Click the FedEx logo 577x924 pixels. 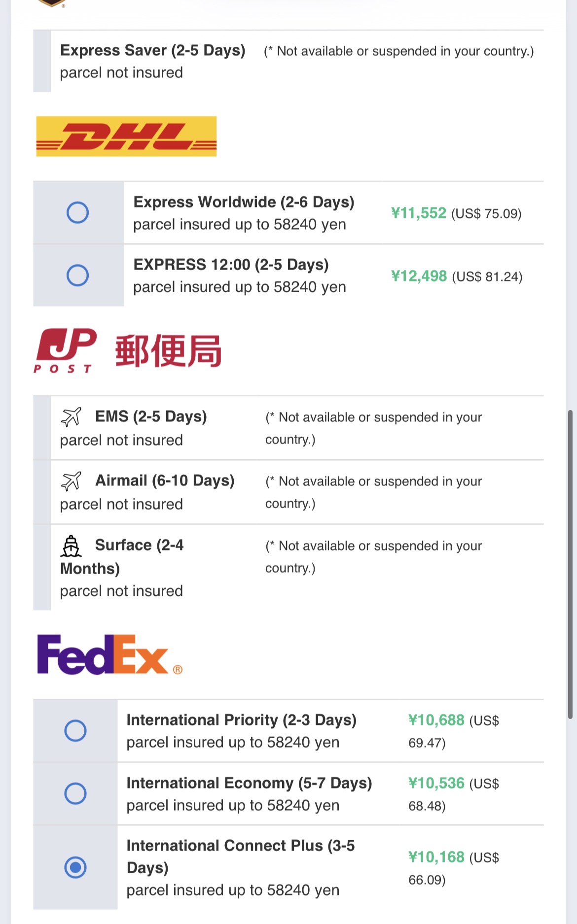click(x=109, y=654)
